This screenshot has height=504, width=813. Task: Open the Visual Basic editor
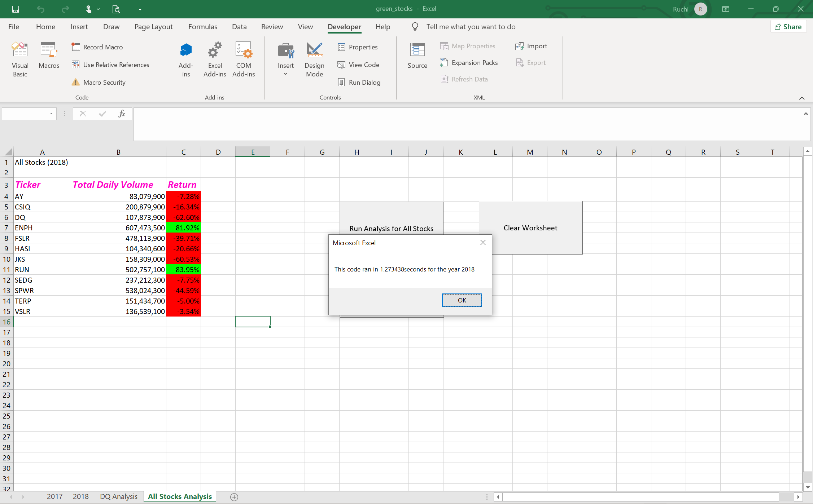(x=20, y=59)
